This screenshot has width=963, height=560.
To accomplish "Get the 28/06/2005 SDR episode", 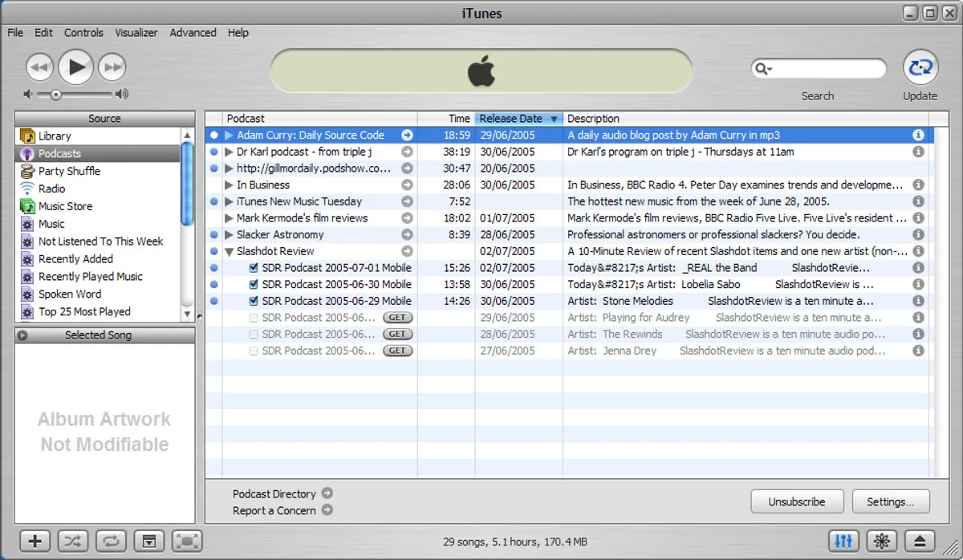I will 397,334.
